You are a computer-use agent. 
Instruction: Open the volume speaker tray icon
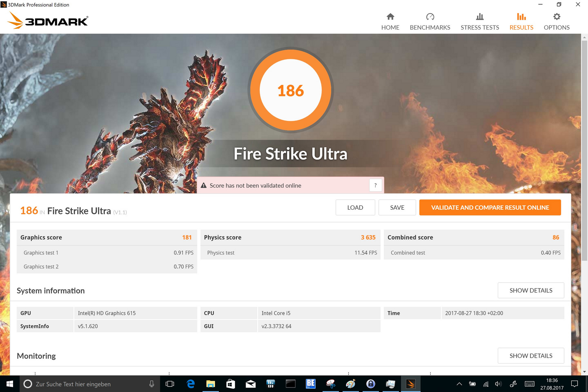coord(498,384)
